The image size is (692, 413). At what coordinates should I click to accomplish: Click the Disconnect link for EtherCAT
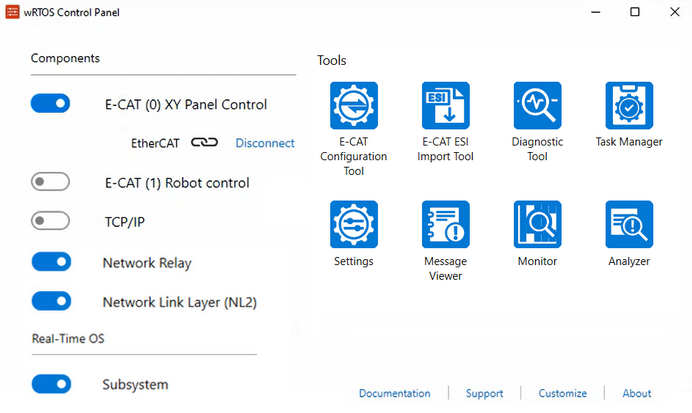(265, 143)
